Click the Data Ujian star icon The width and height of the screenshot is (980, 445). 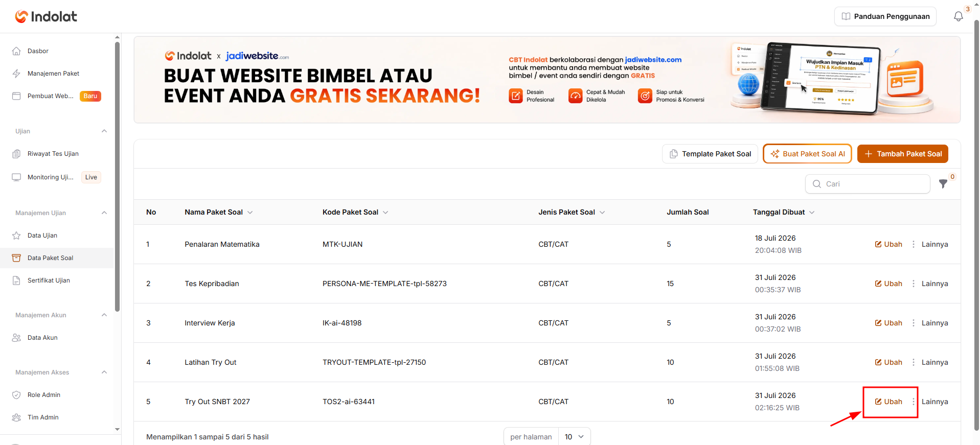pyautogui.click(x=16, y=236)
